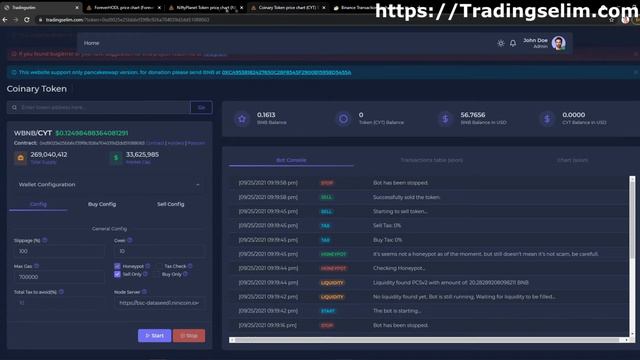Select the Chart (soon) tab

[x=572, y=160]
